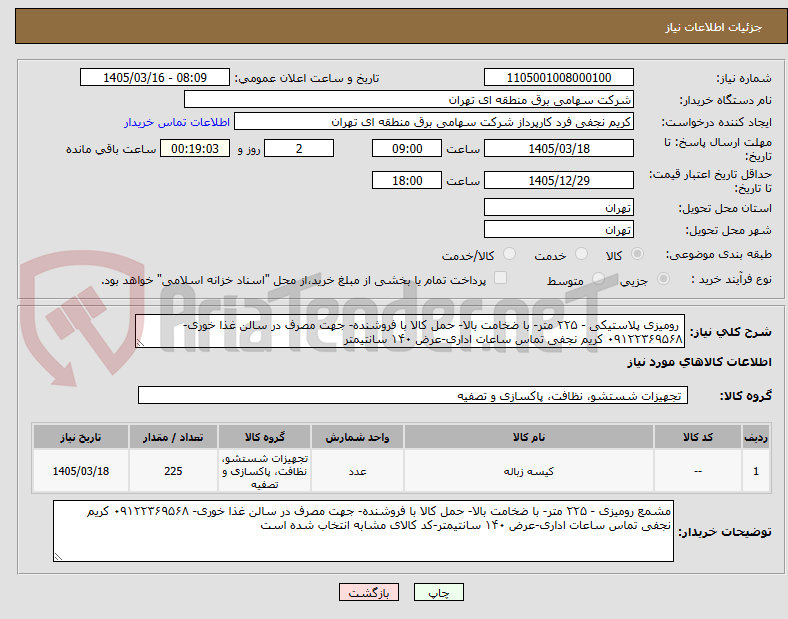Select the کالا radio button
Image resolution: width=788 pixels, height=619 pixels.
[x=637, y=254]
